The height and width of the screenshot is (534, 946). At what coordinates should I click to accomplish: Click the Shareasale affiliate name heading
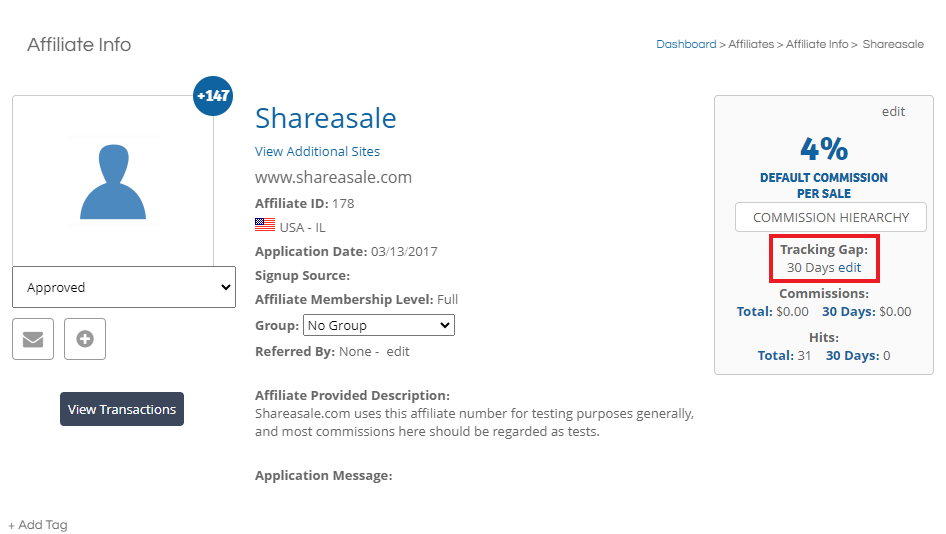[326, 118]
